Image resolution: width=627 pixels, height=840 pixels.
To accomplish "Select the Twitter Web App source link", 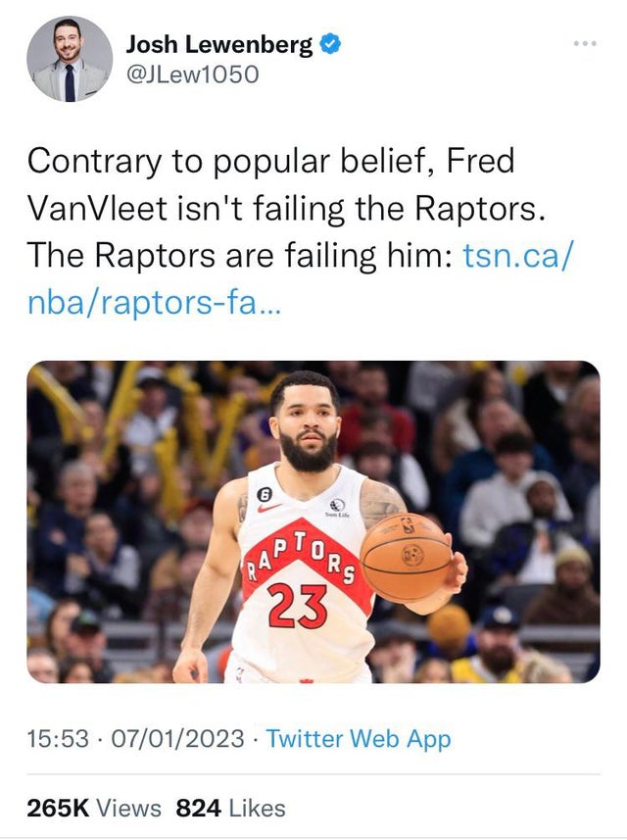I will click(358, 738).
